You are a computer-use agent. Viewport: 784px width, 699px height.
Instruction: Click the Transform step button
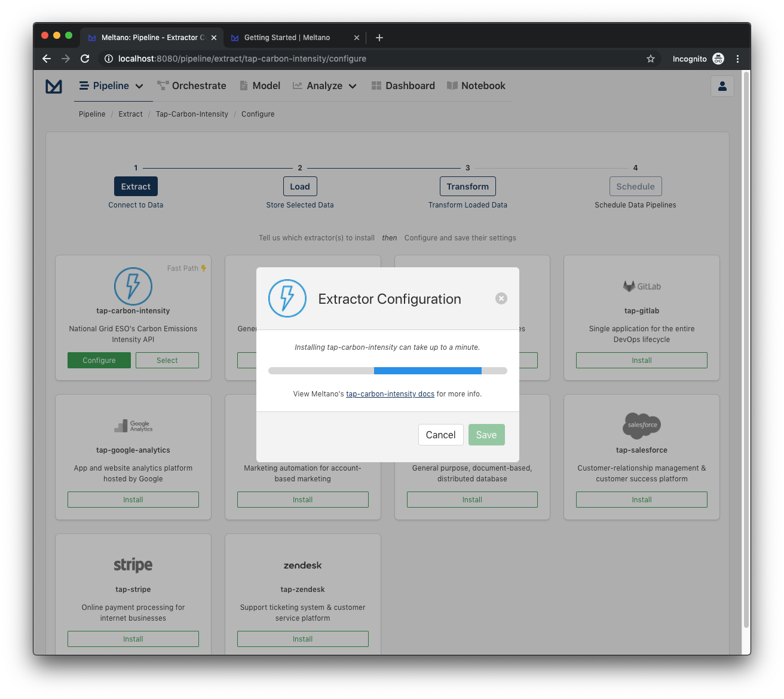click(x=468, y=187)
